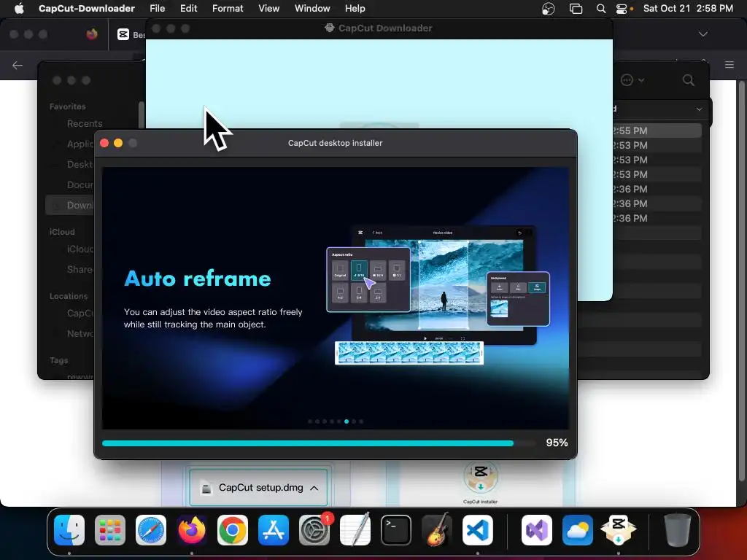Screen dimensions: 747x560
Task: Select the last carousel page dot
Action: point(361,421)
